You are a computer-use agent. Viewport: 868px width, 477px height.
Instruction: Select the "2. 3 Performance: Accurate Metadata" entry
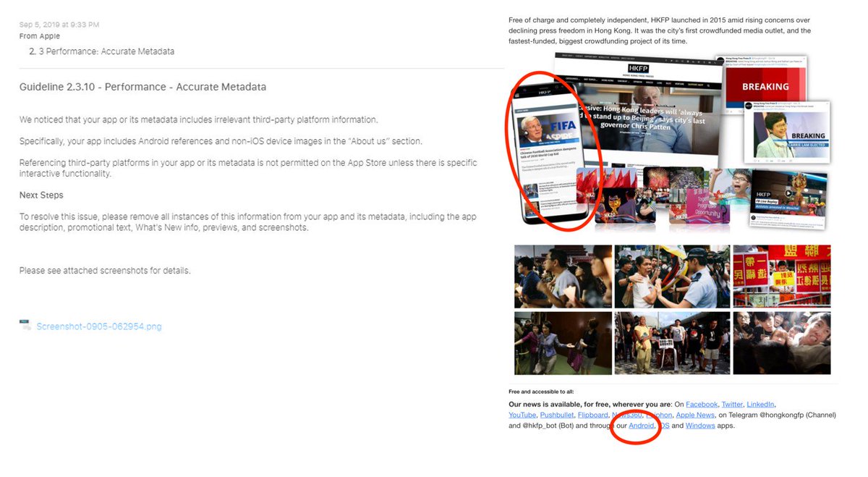[101, 51]
